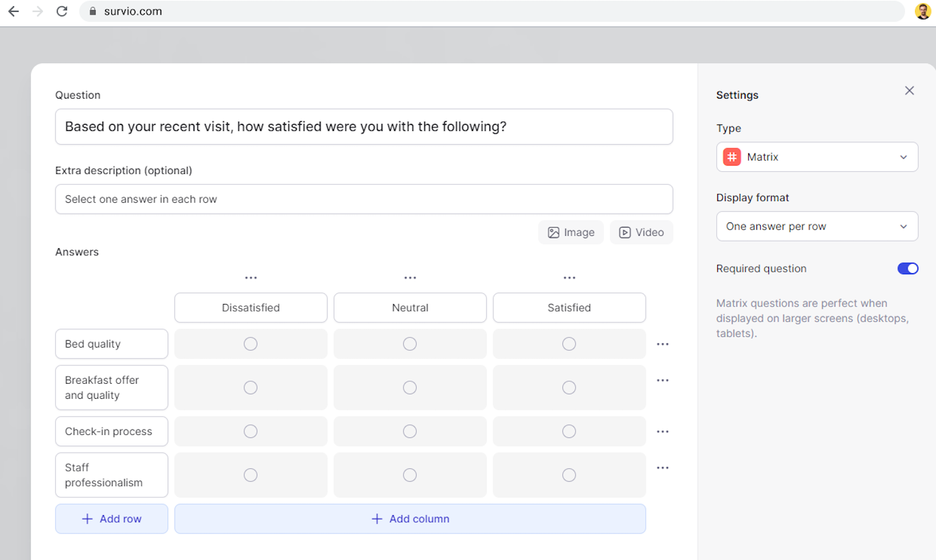Click inside the Extra description field
Image resolution: width=936 pixels, height=560 pixels.
point(364,199)
